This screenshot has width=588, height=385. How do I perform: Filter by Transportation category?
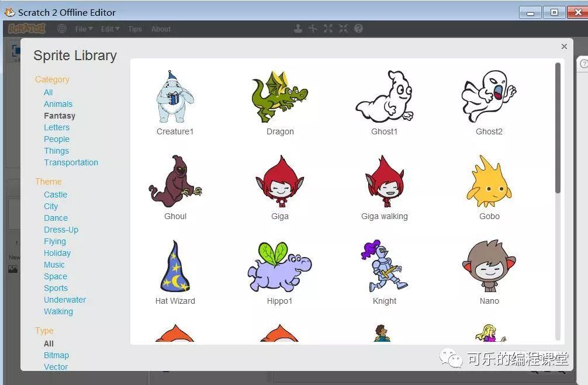pyautogui.click(x=71, y=162)
